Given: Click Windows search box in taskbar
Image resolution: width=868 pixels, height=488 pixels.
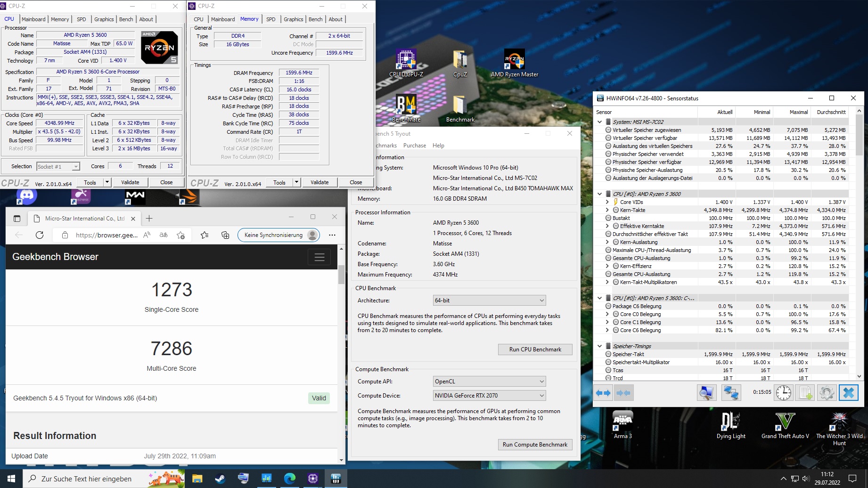Looking at the screenshot, I should 104,479.
